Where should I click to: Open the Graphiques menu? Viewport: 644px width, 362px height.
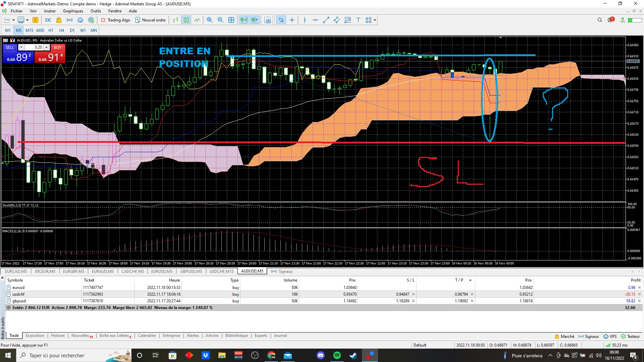click(73, 11)
